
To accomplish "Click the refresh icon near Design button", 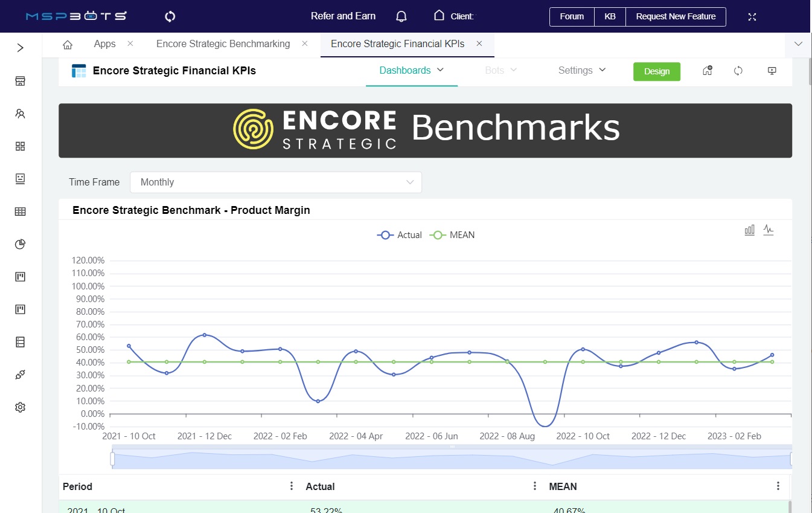I will point(738,71).
